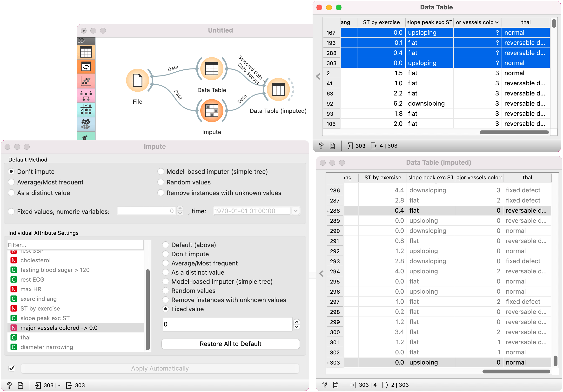Select major vessels colored -> 0.0 attribute
This screenshot has width=563, height=392.
[x=75, y=328]
